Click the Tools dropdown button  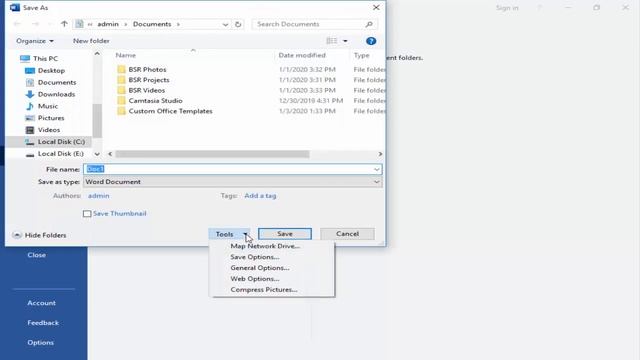click(229, 234)
